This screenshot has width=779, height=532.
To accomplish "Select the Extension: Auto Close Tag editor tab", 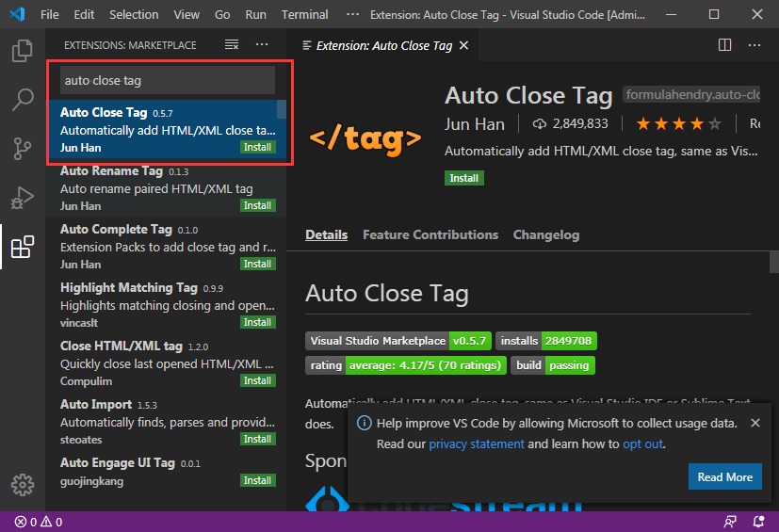I will pyautogui.click(x=383, y=46).
